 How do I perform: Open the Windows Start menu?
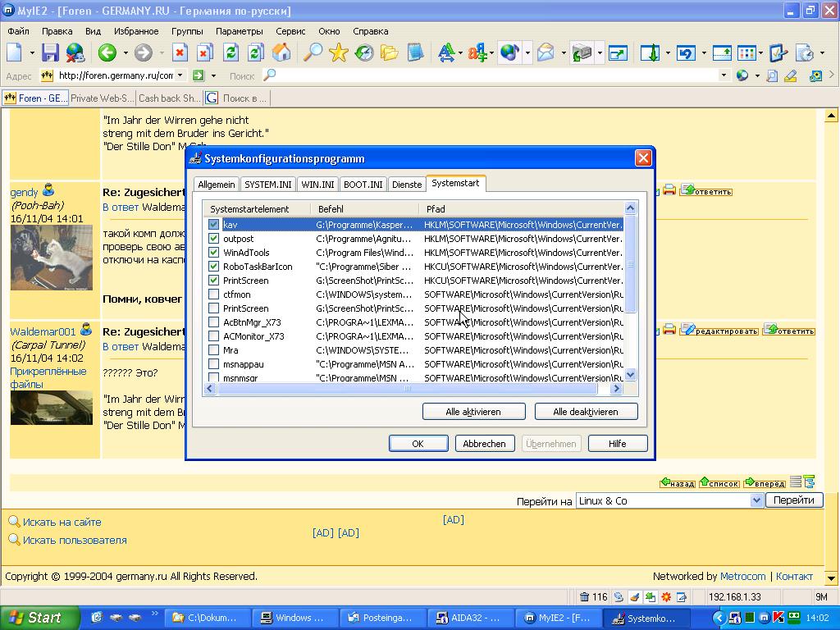[x=39, y=618]
